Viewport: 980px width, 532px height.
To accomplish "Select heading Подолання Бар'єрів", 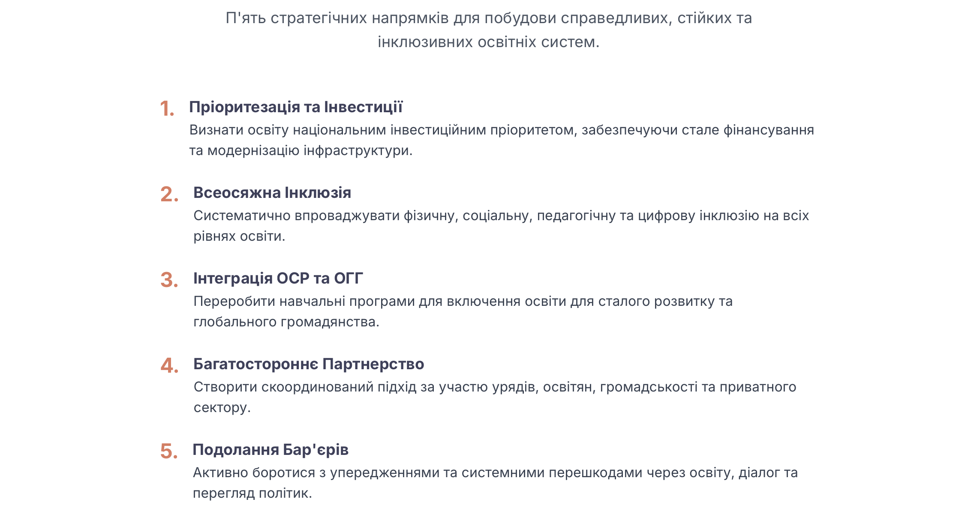I will 271,450.
